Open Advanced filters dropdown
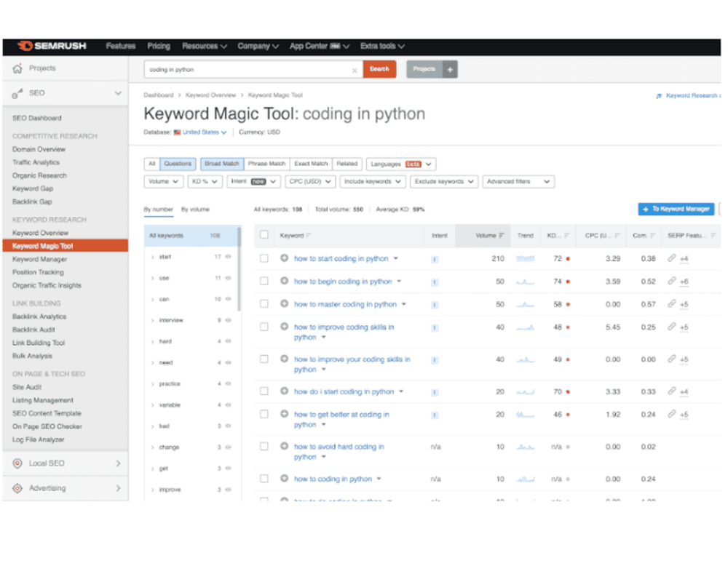 (x=518, y=181)
